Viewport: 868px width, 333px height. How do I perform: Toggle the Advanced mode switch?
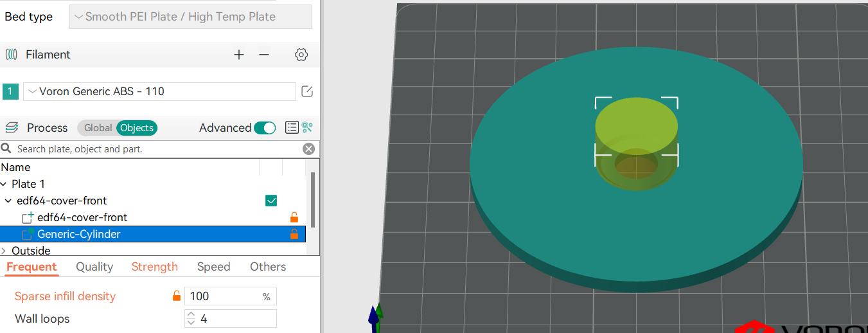point(265,128)
